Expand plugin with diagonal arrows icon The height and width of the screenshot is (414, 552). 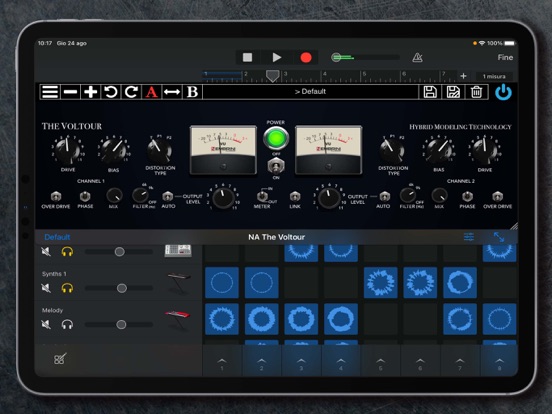499,237
